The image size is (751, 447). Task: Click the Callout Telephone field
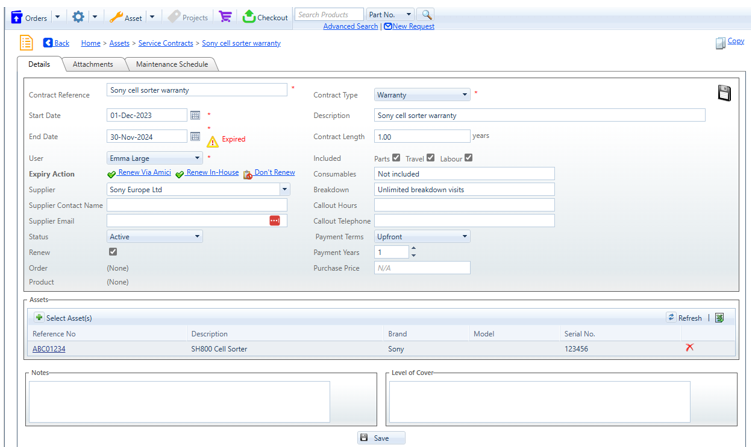pos(464,221)
